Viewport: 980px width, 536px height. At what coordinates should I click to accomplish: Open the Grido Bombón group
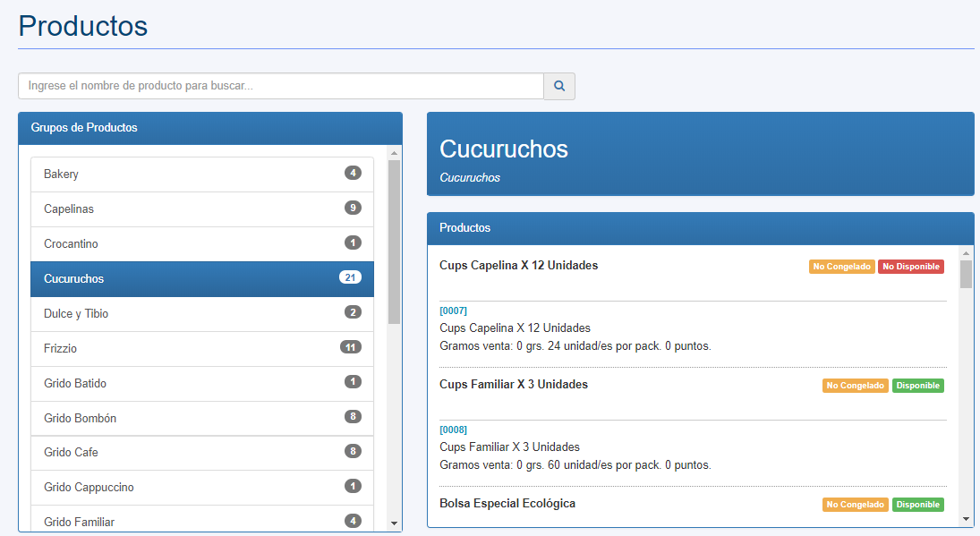point(202,419)
